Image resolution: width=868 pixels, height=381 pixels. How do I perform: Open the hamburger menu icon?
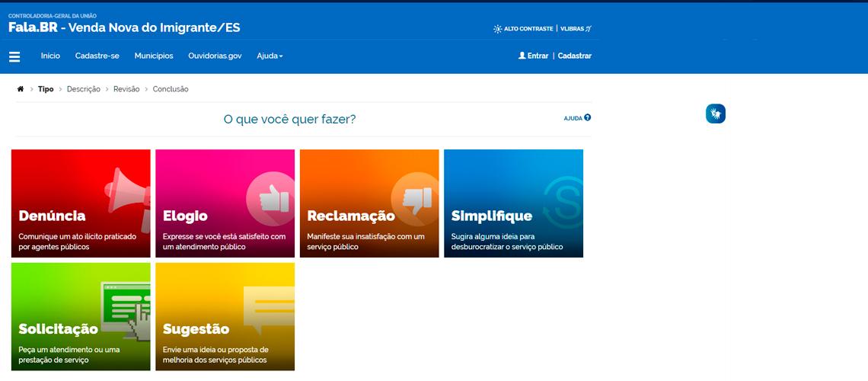[14, 56]
